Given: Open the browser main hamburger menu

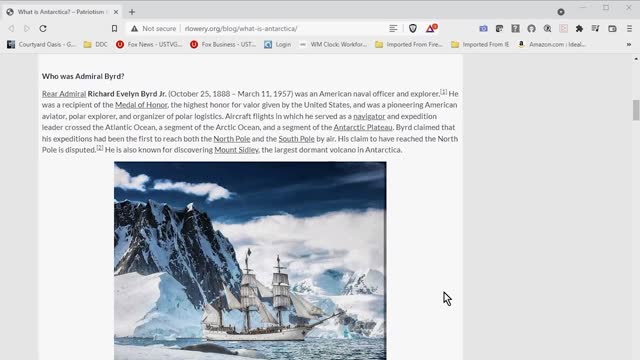Looking at the screenshot, I should click(x=629, y=29).
